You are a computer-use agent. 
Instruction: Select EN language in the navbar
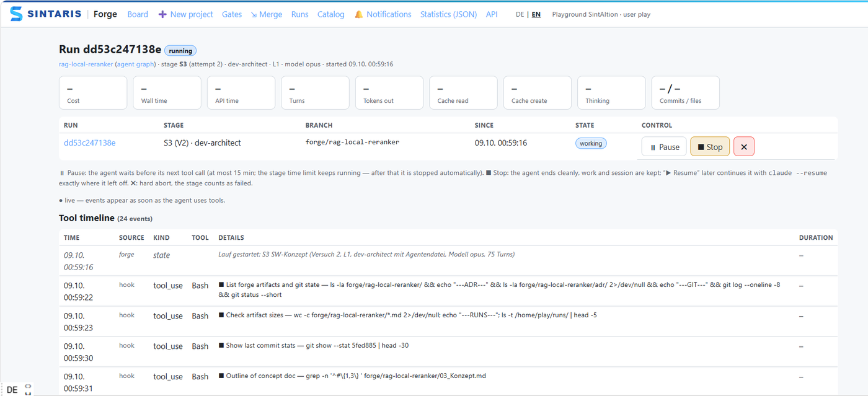click(536, 14)
